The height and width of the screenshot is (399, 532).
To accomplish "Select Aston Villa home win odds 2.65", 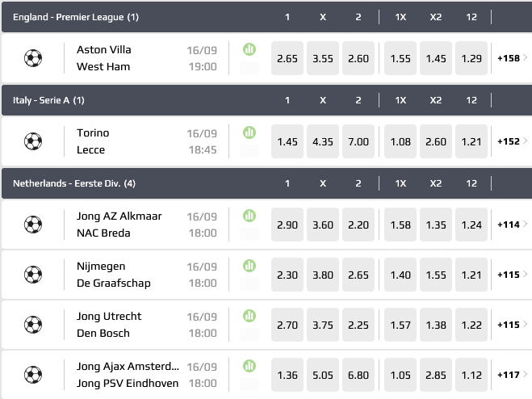I will pos(287,58).
